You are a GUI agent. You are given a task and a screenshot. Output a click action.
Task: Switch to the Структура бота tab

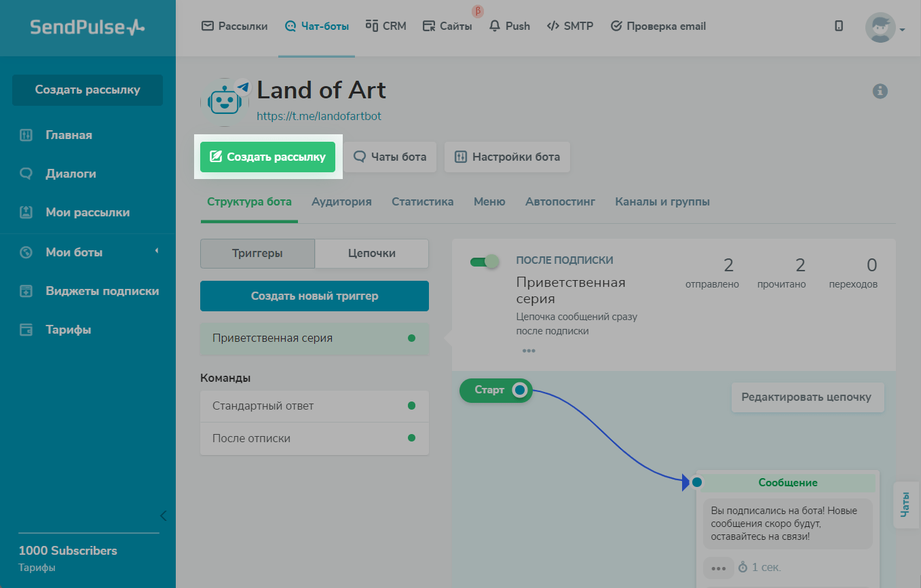point(249,201)
